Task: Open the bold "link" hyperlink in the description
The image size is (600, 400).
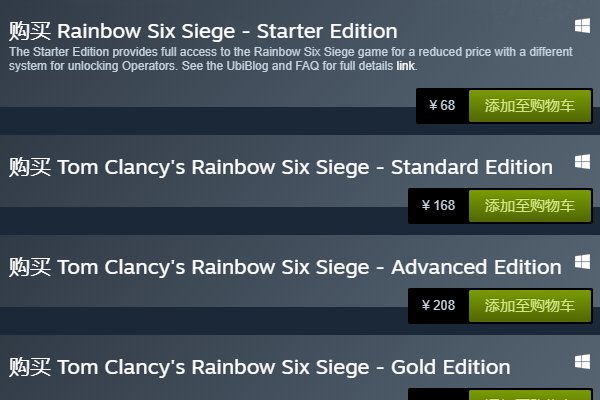Action: click(x=406, y=66)
